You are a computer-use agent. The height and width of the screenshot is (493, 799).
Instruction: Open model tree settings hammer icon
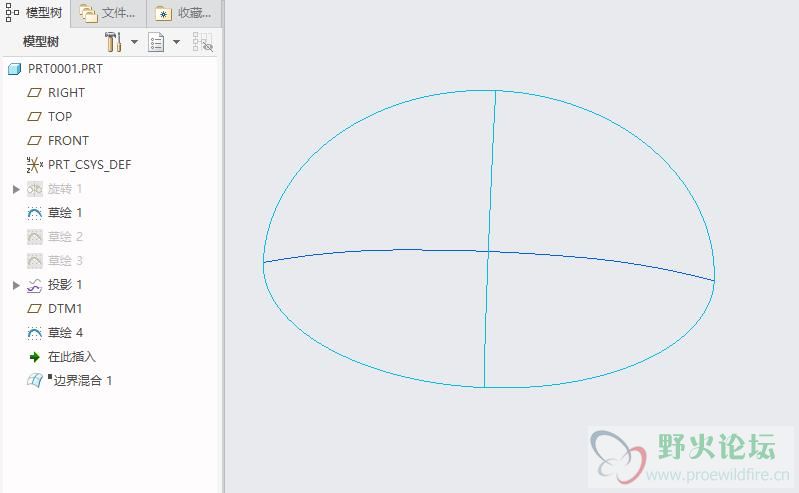click(113, 42)
